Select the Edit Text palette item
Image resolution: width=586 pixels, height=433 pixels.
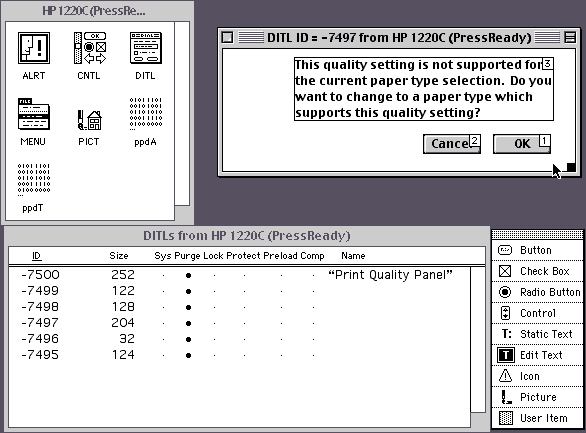point(537,355)
